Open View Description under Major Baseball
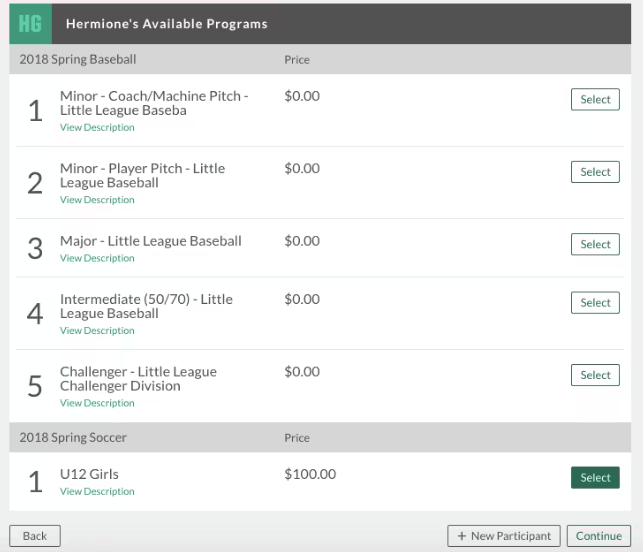 pos(97,258)
